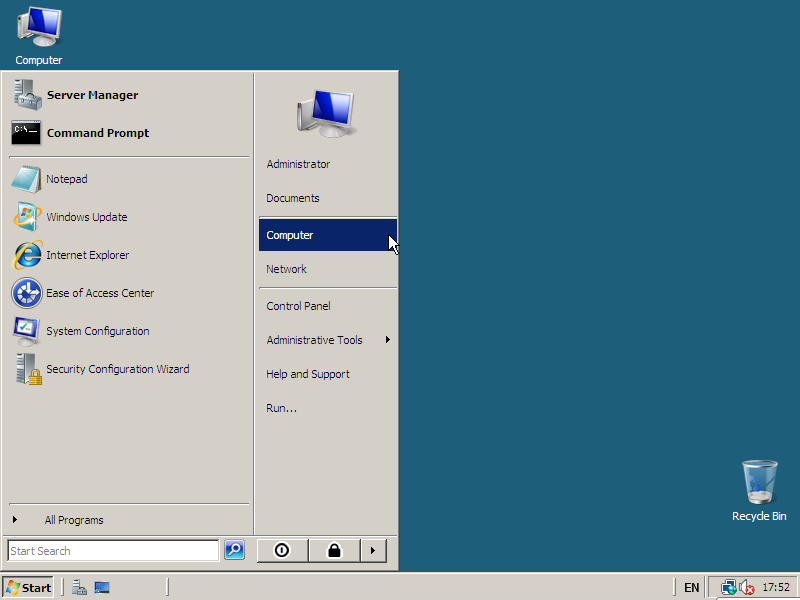Launch Security Configuration Wizard
The height and width of the screenshot is (600, 800).
[117, 369]
